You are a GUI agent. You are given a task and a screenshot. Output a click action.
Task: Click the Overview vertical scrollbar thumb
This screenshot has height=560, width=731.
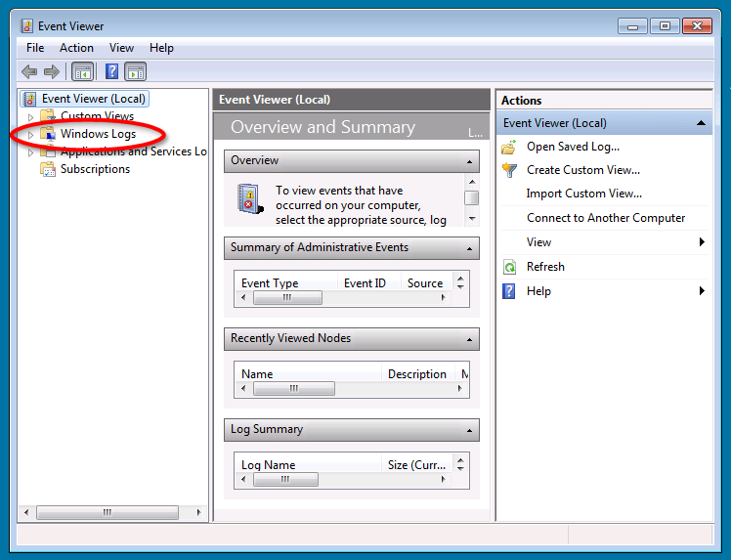tap(472, 197)
